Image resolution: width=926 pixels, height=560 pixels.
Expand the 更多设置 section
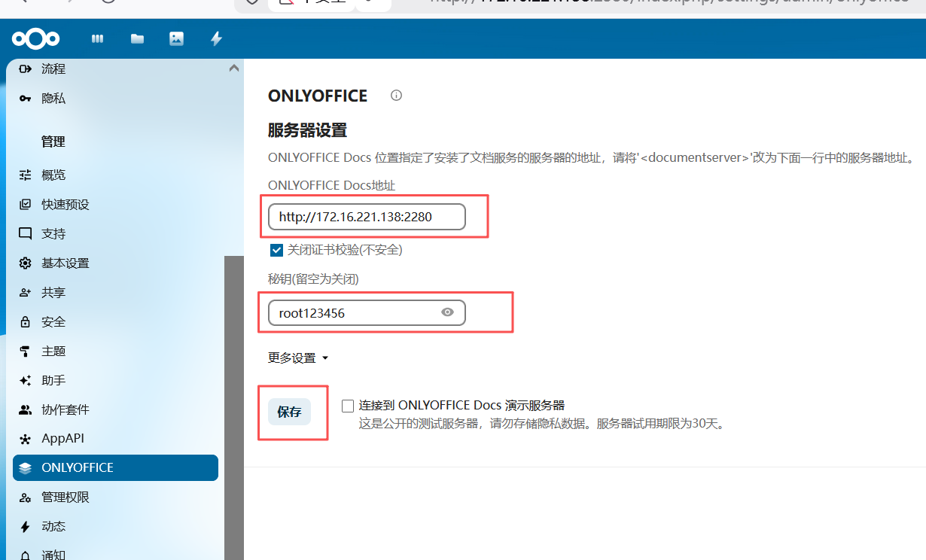[298, 358]
